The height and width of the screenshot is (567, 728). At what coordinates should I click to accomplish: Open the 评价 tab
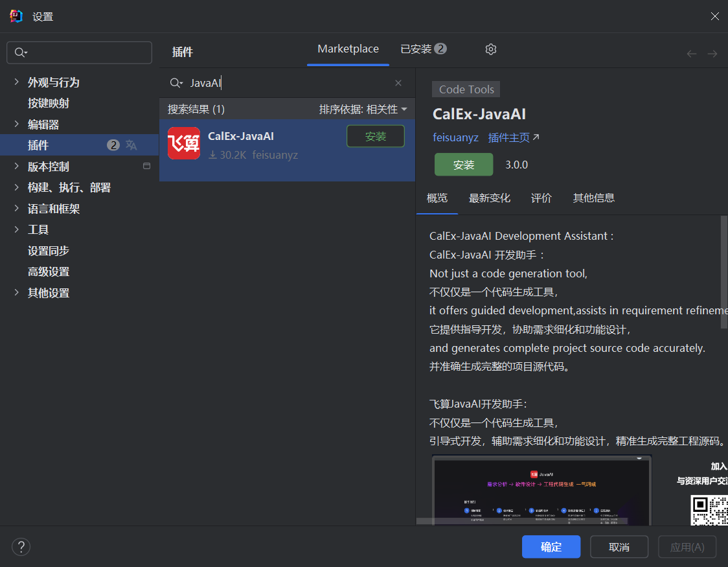541,198
